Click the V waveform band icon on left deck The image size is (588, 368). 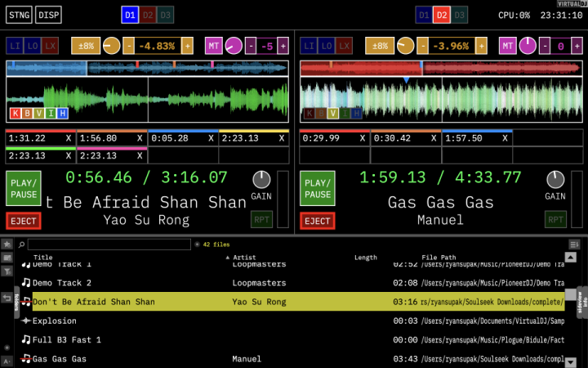38,113
